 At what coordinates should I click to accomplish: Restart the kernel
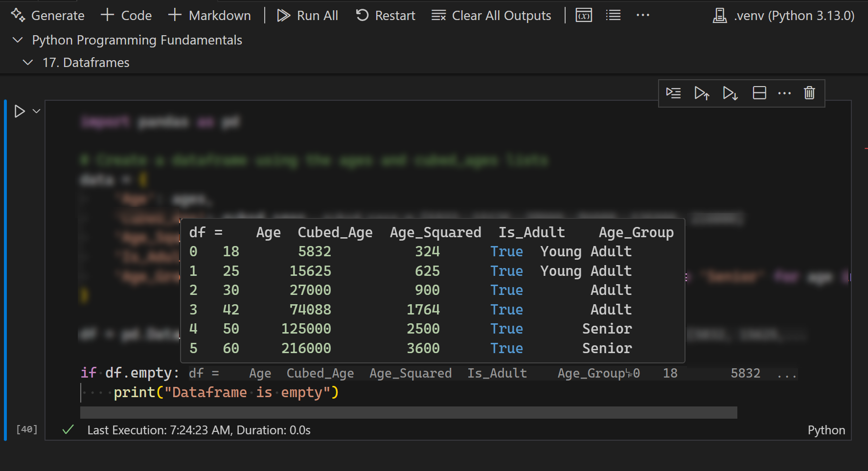386,15
